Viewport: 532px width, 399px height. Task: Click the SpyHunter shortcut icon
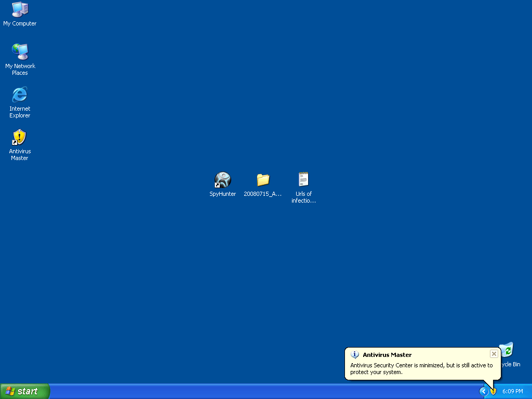pos(222,180)
